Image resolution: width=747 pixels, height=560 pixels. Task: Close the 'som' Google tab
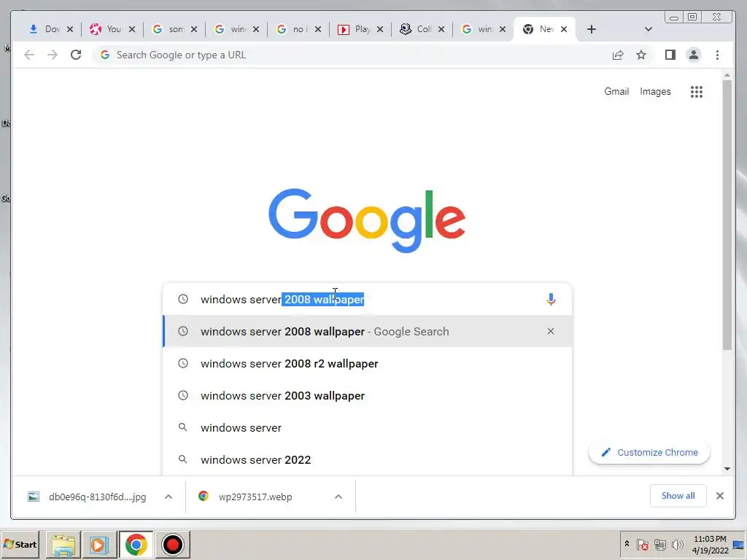click(194, 29)
